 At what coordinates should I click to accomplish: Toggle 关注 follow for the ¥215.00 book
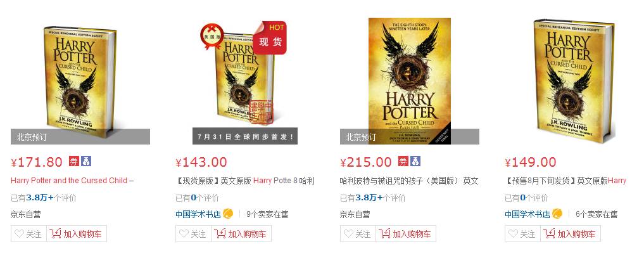click(358, 234)
